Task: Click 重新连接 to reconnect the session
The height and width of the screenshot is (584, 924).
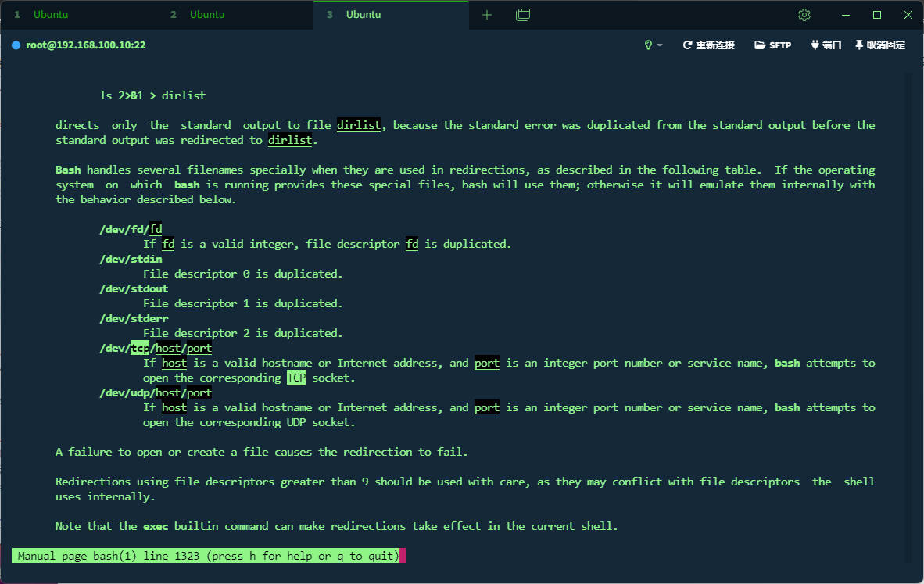Action: (x=708, y=45)
